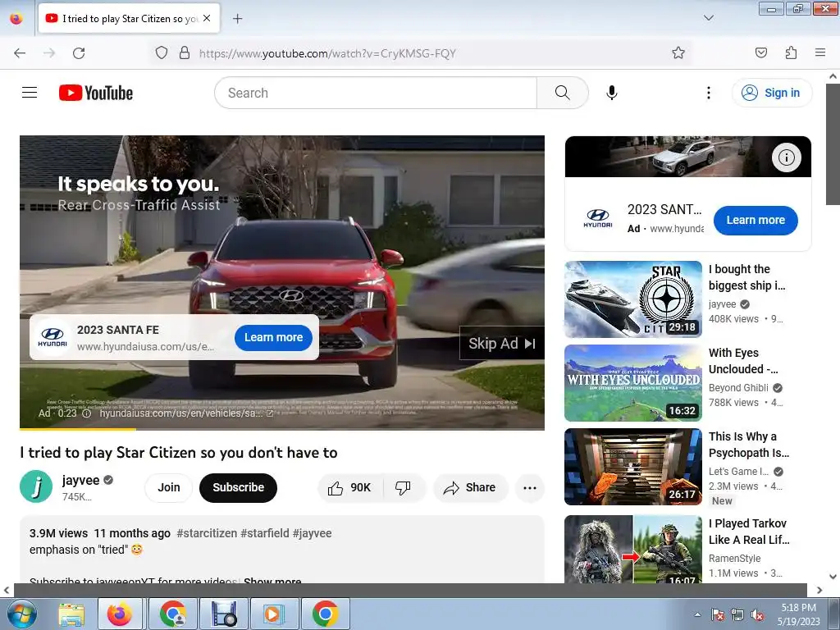Open 'This Is Why a Psychopath' thumbnail
This screenshot has height=630, width=840.
coord(632,466)
